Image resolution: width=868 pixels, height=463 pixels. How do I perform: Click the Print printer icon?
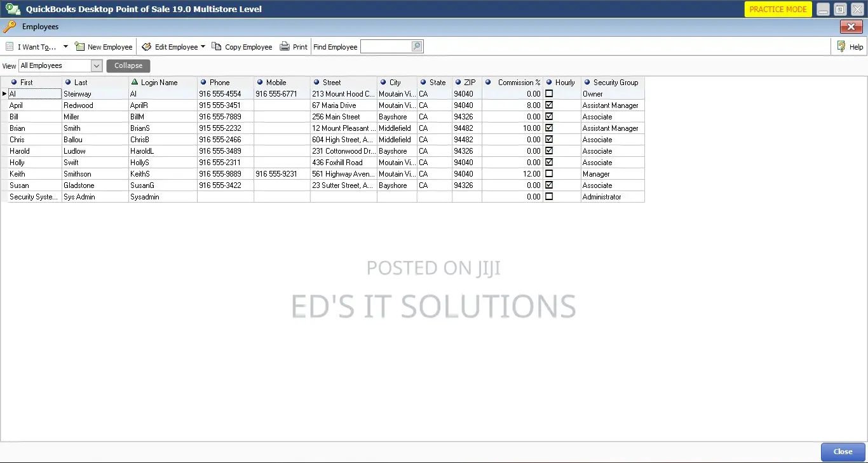[285, 47]
